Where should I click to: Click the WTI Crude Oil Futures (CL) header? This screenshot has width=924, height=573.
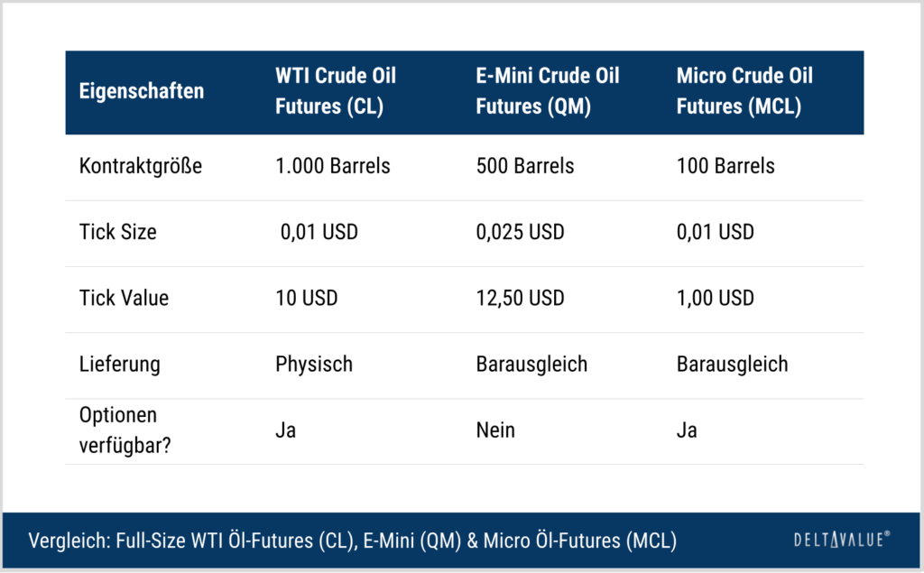336,91
